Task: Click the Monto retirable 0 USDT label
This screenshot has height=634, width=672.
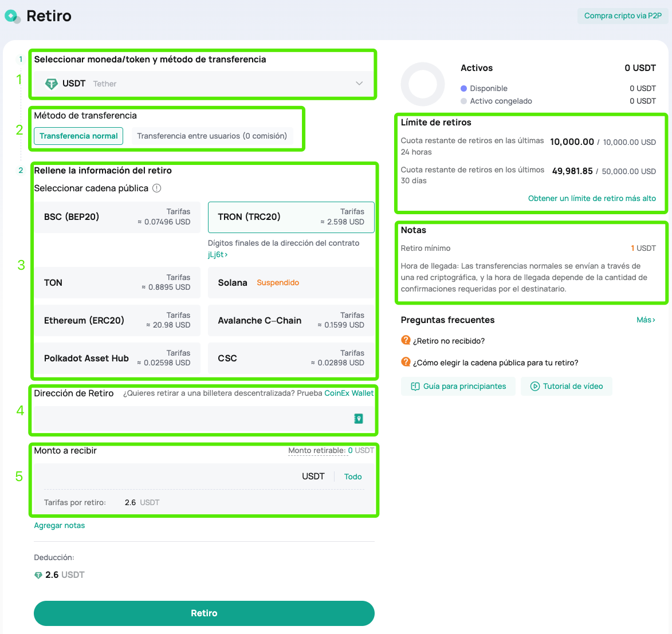Action: pos(331,451)
